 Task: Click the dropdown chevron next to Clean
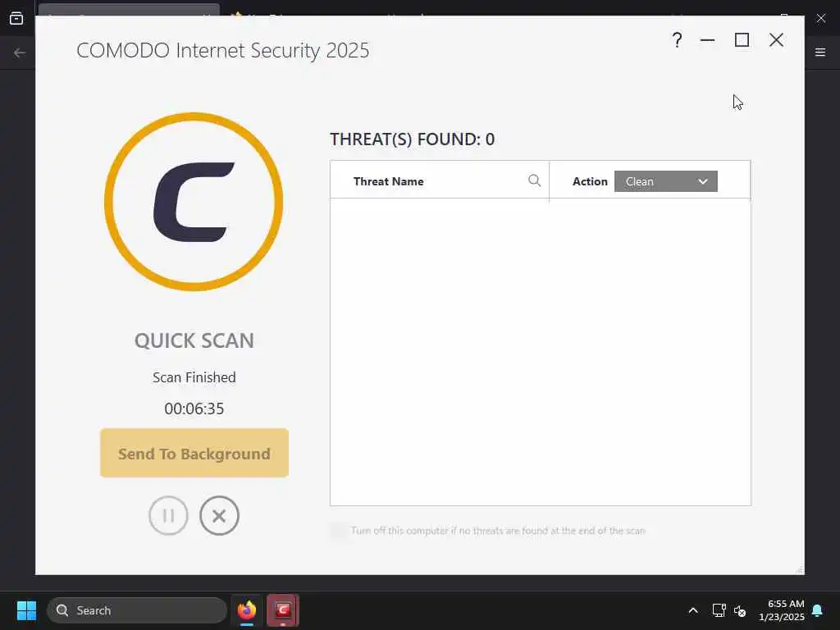click(x=703, y=181)
